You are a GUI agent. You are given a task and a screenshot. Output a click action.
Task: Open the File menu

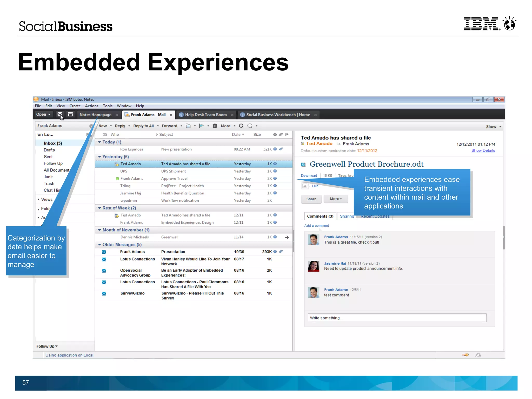pos(38,106)
